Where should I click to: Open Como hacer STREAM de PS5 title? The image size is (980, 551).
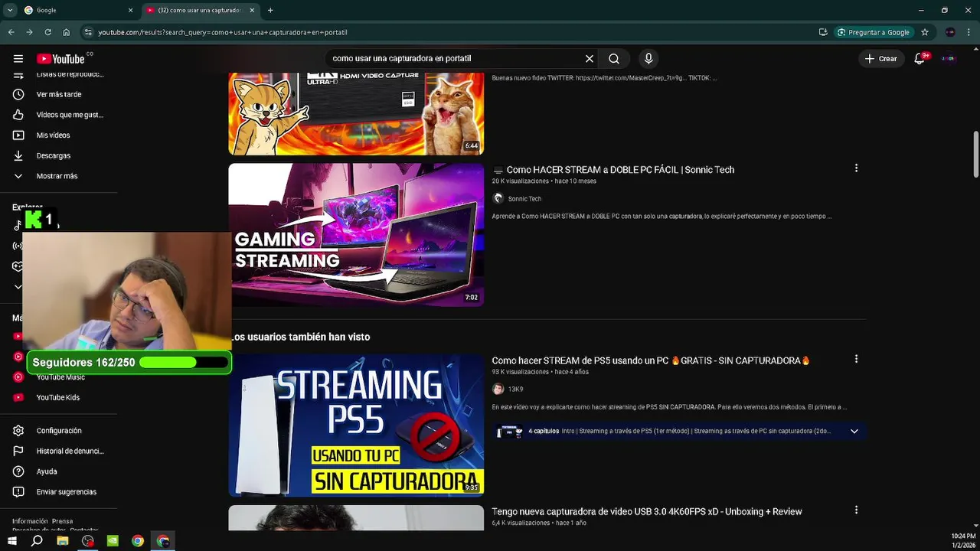(651, 360)
